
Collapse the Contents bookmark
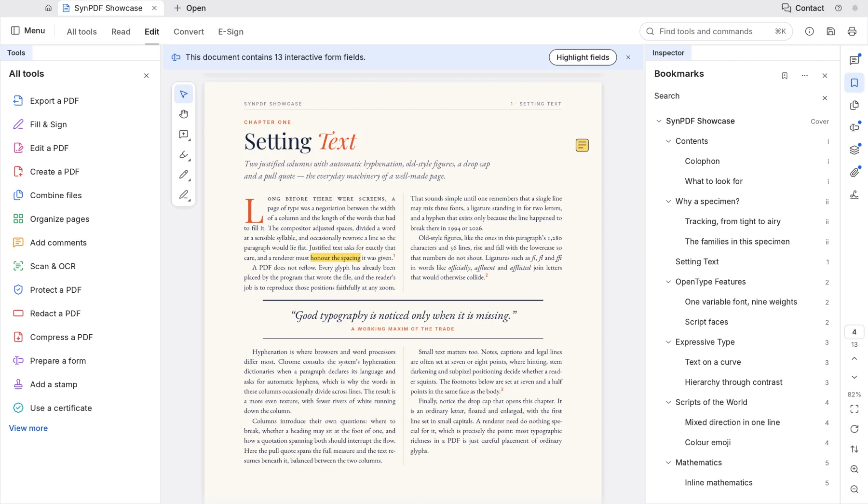[668, 141]
